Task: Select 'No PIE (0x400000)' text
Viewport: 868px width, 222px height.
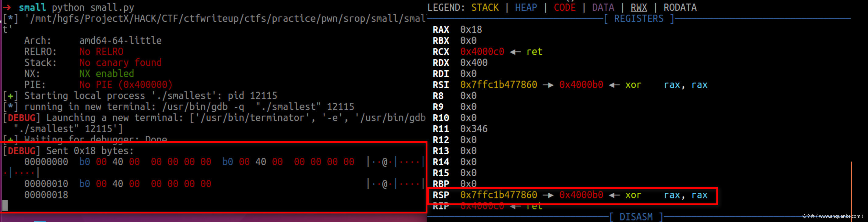Action: click(126, 85)
